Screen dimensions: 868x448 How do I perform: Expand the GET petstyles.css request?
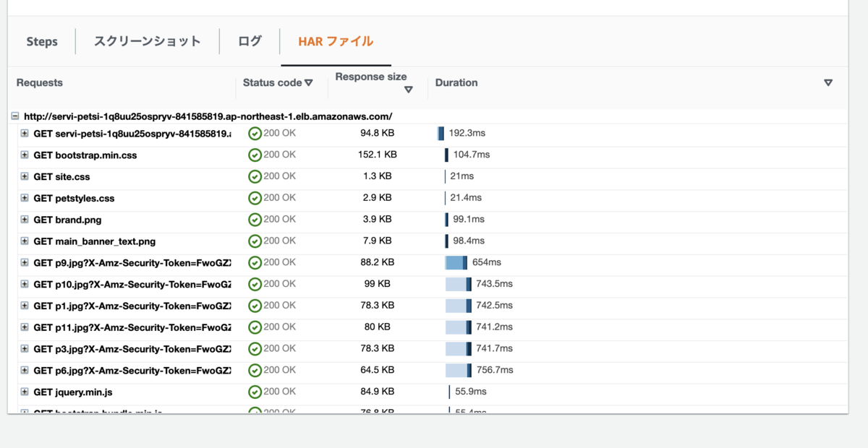pos(25,198)
